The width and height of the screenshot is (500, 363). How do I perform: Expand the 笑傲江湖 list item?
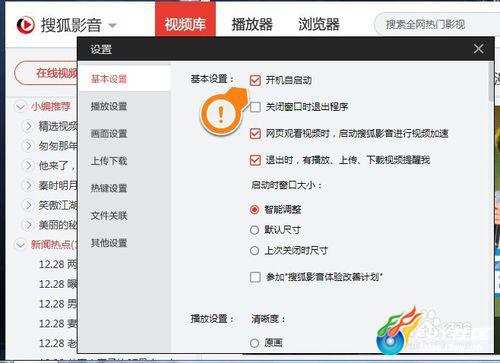[x=28, y=205]
